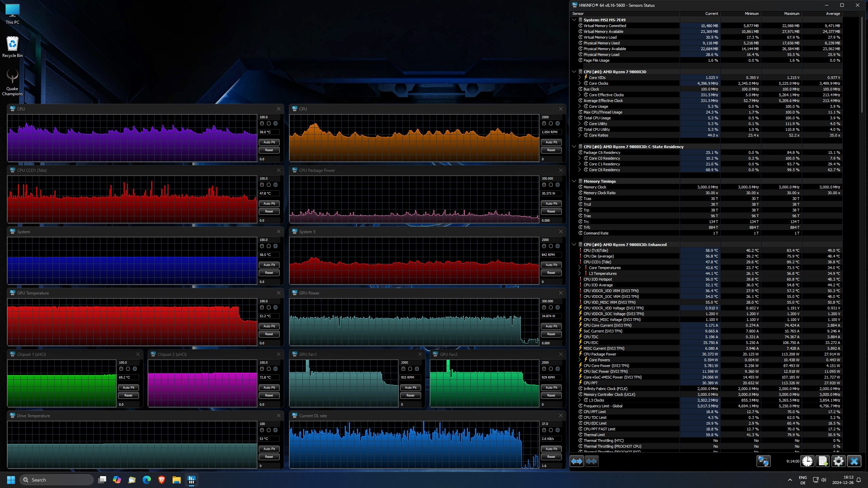Click the Minimum column header
Viewport: 868px width, 488px height.
pyautogui.click(x=741, y=14)
